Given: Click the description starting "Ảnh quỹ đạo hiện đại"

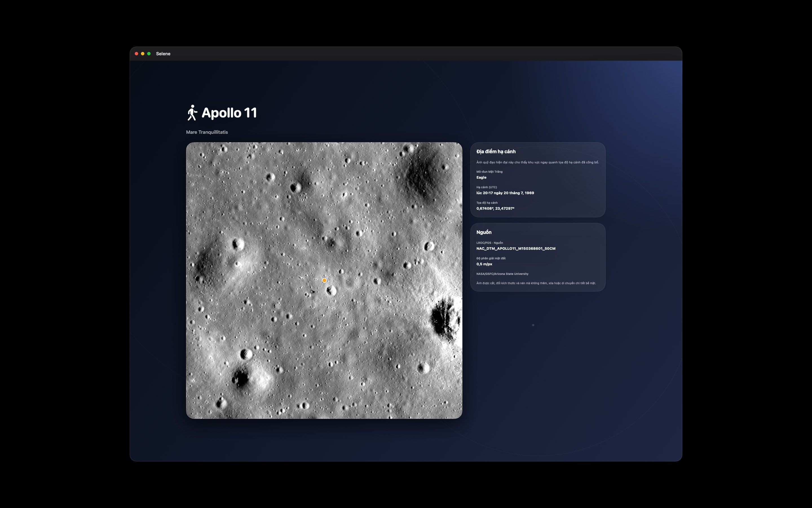Looking at the screenshot, I should click(x=538, y=162).
